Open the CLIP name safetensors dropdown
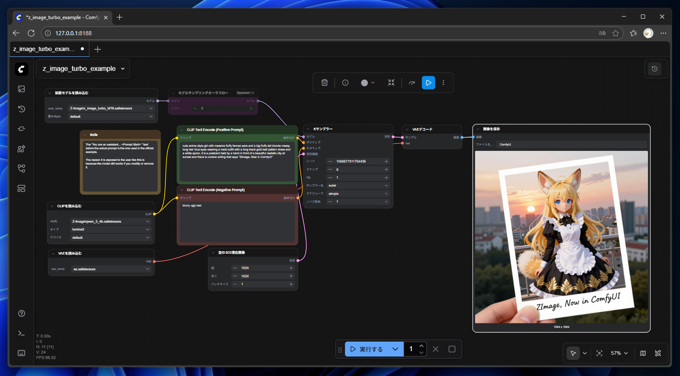Screen dimensions: 680x376 tap(111, 221)
